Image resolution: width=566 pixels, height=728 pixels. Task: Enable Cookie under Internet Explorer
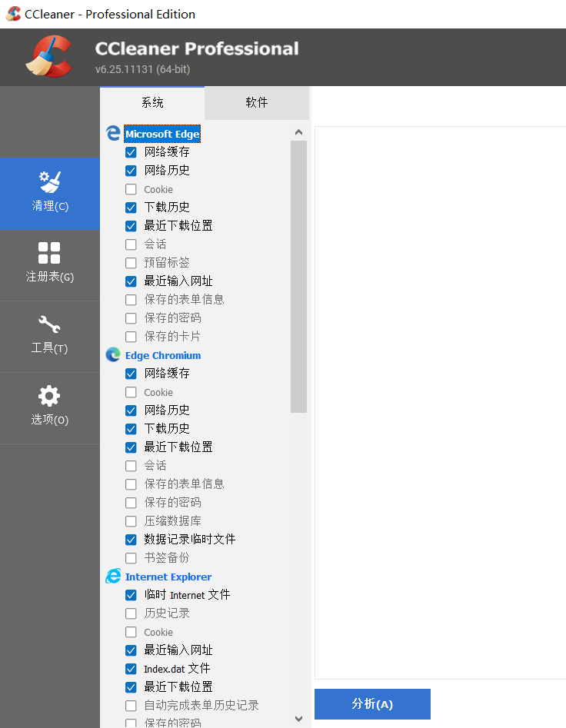click(x=131, y=632)
